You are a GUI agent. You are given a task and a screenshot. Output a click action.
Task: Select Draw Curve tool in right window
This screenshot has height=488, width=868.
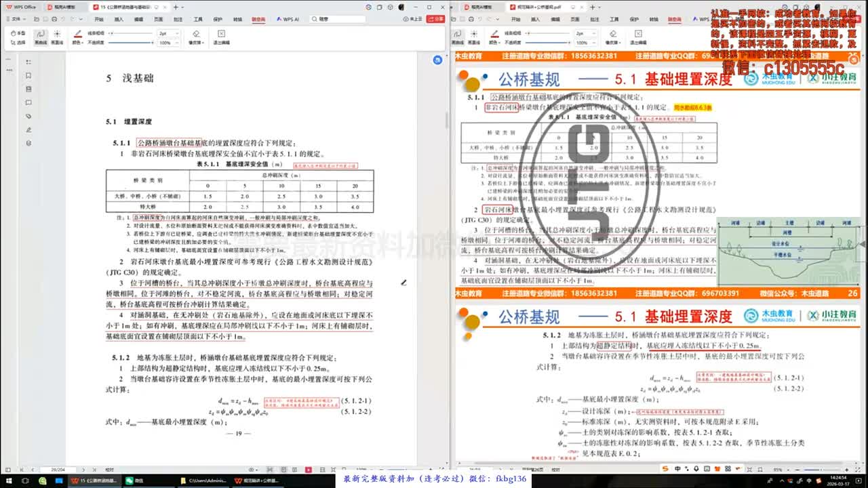pos(459,37)
